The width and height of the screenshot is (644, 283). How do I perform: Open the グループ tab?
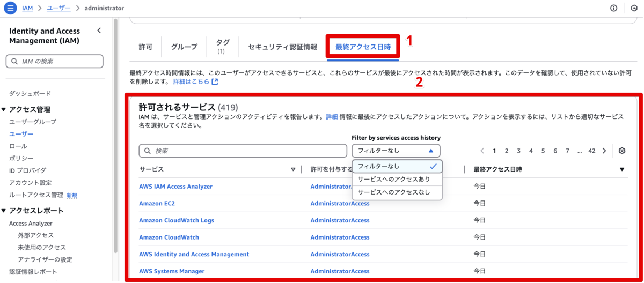(184, 47)
